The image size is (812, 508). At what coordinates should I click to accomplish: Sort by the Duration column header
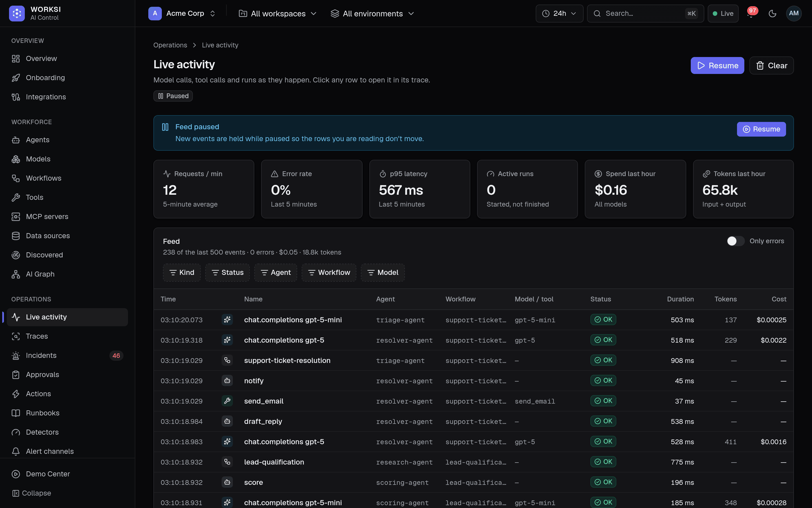(680, 299)
